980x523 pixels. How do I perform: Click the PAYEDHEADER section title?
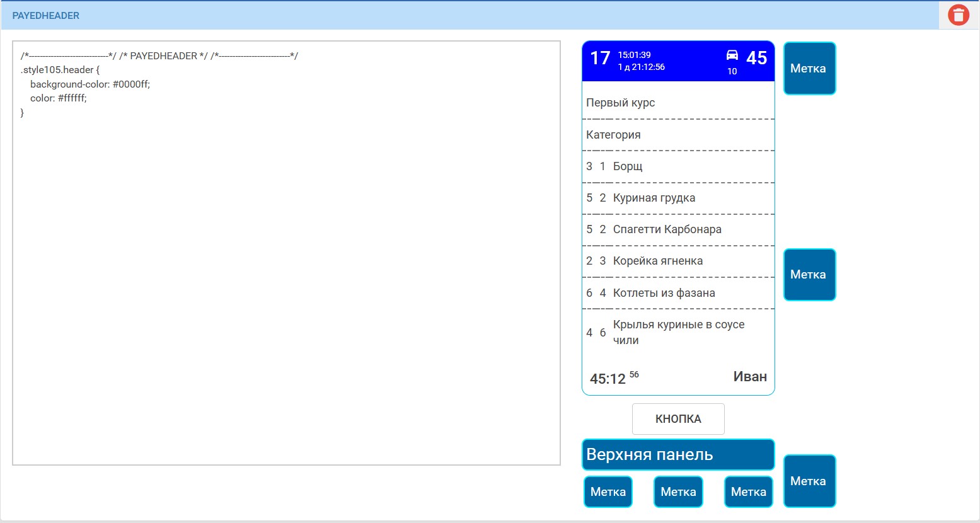tap(46, 16)
